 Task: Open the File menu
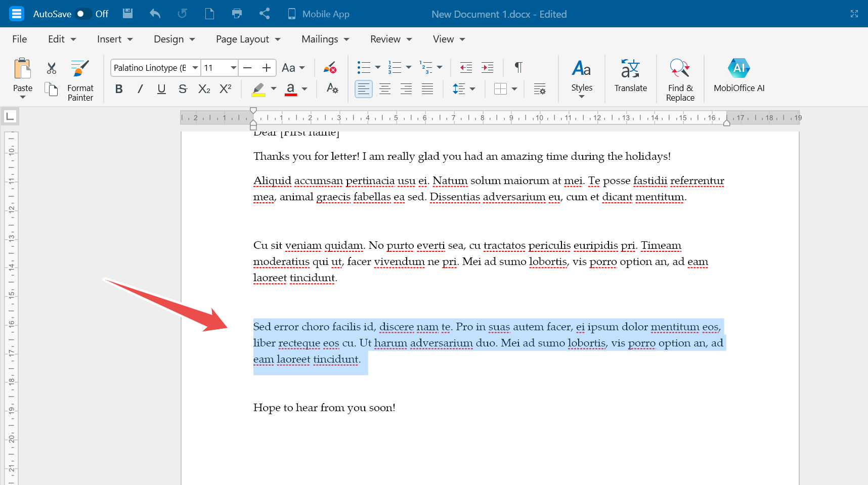20,39
